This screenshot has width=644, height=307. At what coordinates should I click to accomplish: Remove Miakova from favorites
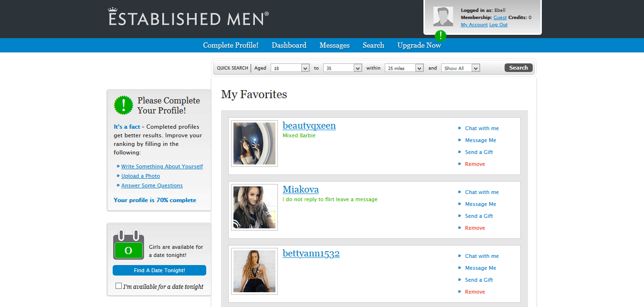point(475,228)
